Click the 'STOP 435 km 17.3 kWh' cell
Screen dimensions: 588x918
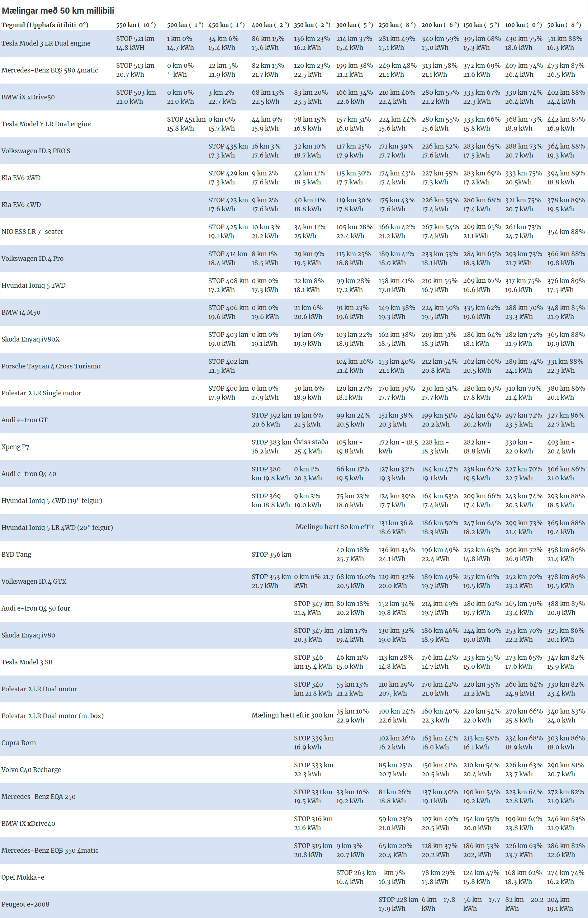[228, 151]
